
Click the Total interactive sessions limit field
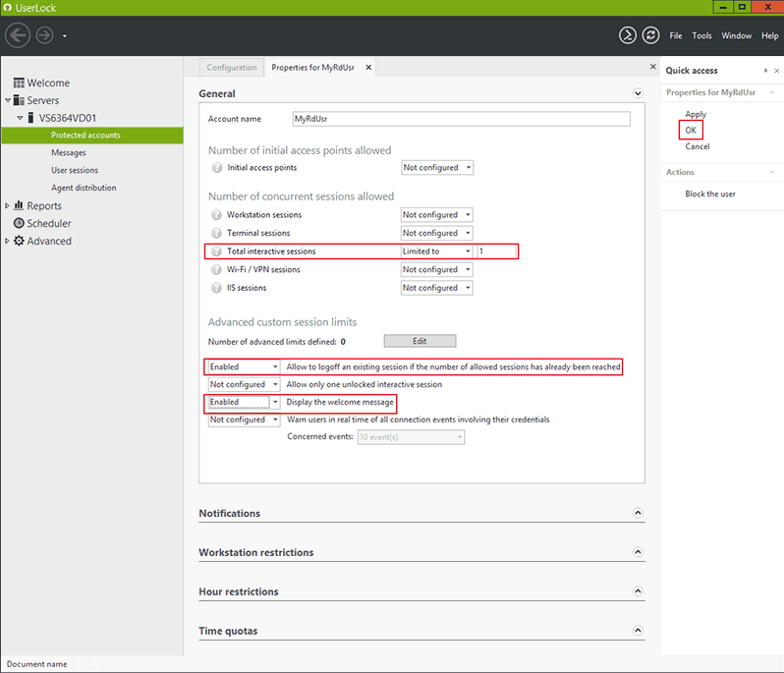click(497, 251)
